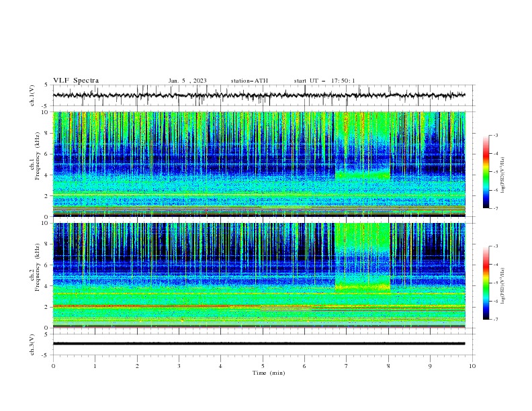The width and height of the screenshot is (532, 411).
Task: Click time axis tick label "5"
Action: click(x=263, y=366)
